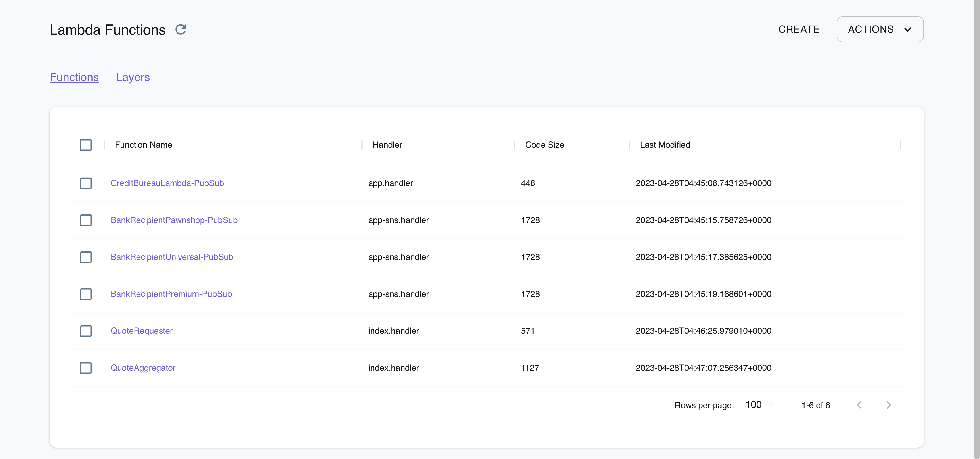Click the ACTIONS menu caret icon
Viewport: 980px width, 459px height.
click(908, 29)
